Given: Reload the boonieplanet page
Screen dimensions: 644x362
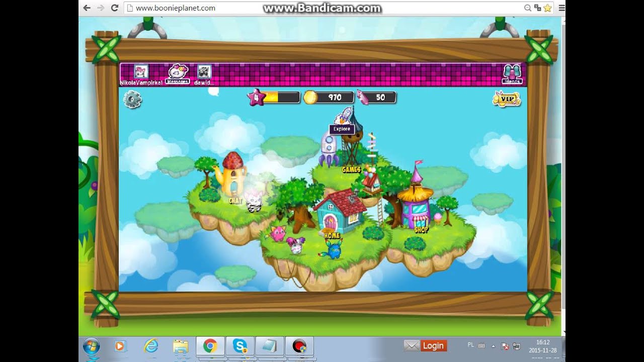Looking at the screenshot, I should tap(115, 8).
